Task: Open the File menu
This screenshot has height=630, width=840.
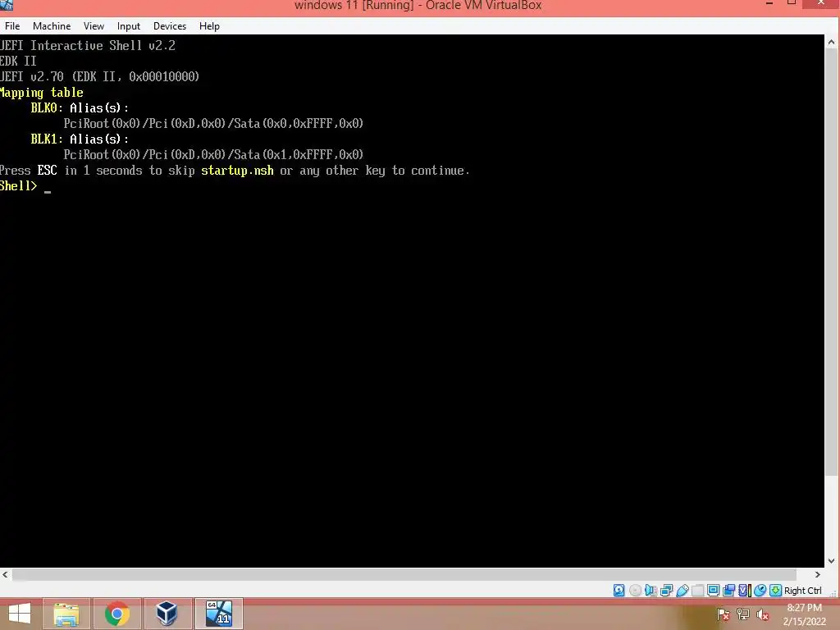Action: [x=12, y=25]
